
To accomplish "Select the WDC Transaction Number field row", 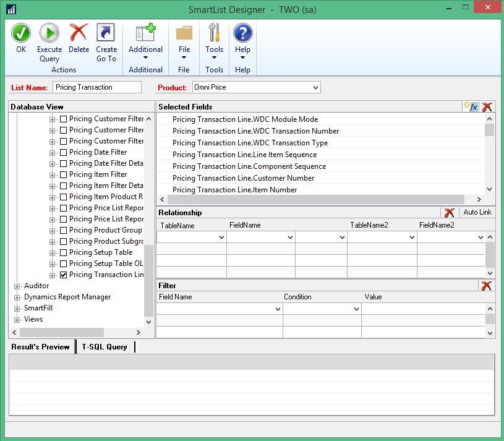I will click(320, 131).
